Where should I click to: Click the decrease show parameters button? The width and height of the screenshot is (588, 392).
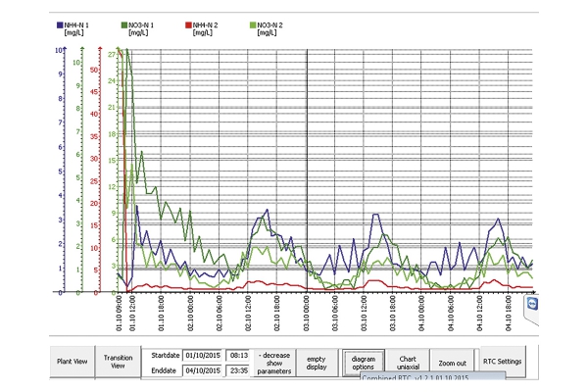[274, 364]
